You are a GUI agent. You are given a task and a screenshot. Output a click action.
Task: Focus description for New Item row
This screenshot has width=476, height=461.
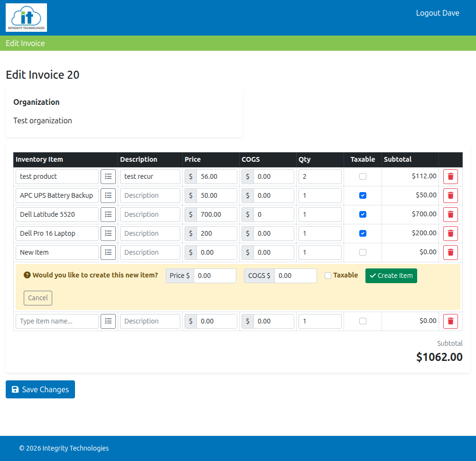(150, 252)
